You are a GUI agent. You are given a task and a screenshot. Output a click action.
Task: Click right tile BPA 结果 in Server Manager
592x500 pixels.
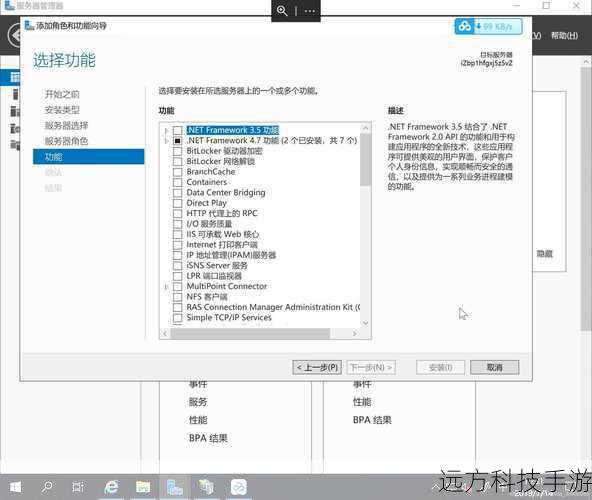coord(372,420)
